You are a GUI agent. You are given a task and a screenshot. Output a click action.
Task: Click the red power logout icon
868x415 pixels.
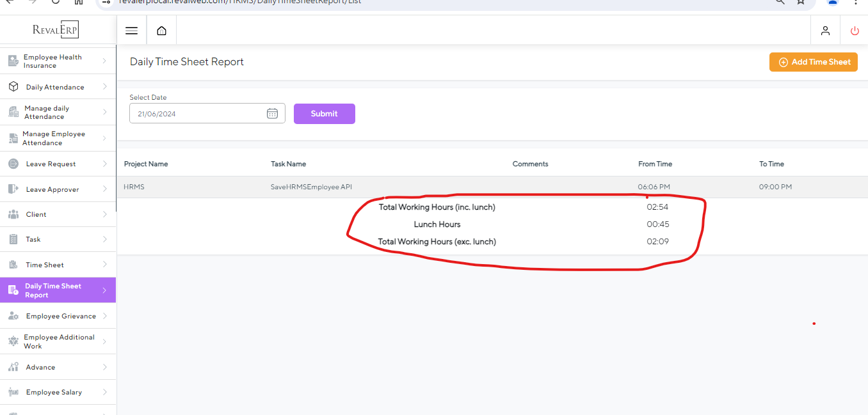pyautogui.click(x=855, y=31)
